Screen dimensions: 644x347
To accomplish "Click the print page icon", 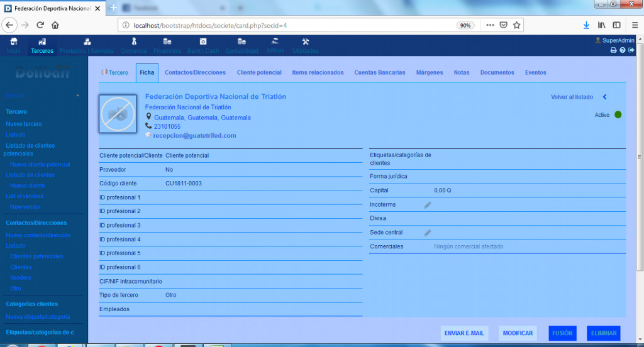I will tap(613, 50).
